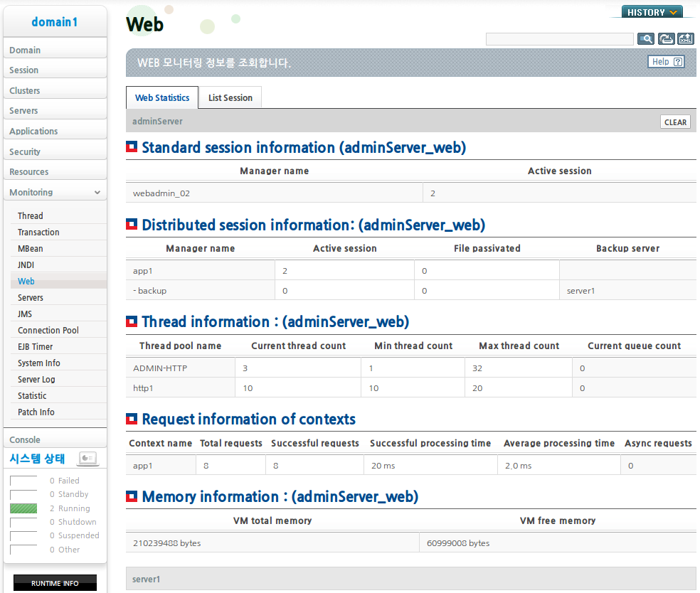Click the VM free memory column header
The image size is (700, 593).
tap(558, 520)
